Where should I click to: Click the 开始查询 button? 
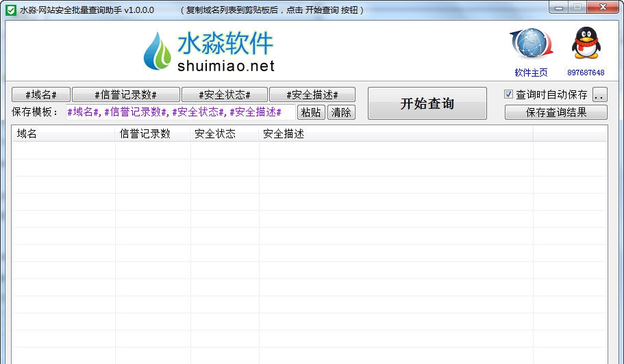[x=427, y=103]
